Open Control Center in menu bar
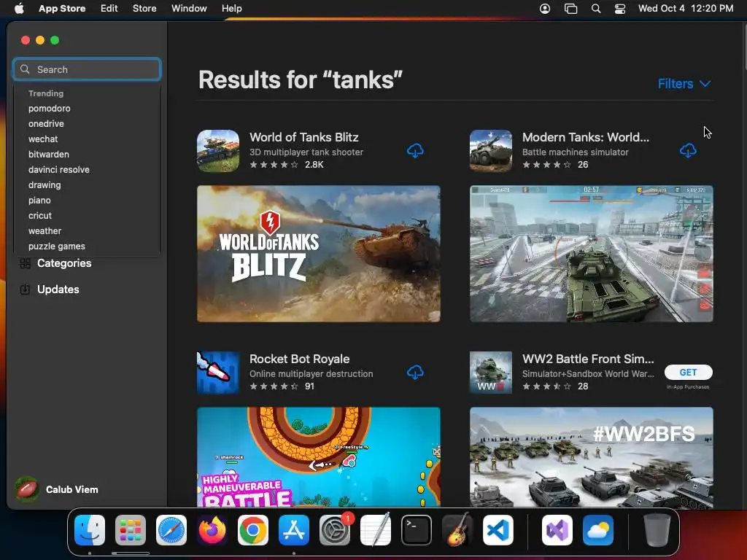747x560 pixels. click(x=620, y=9)
